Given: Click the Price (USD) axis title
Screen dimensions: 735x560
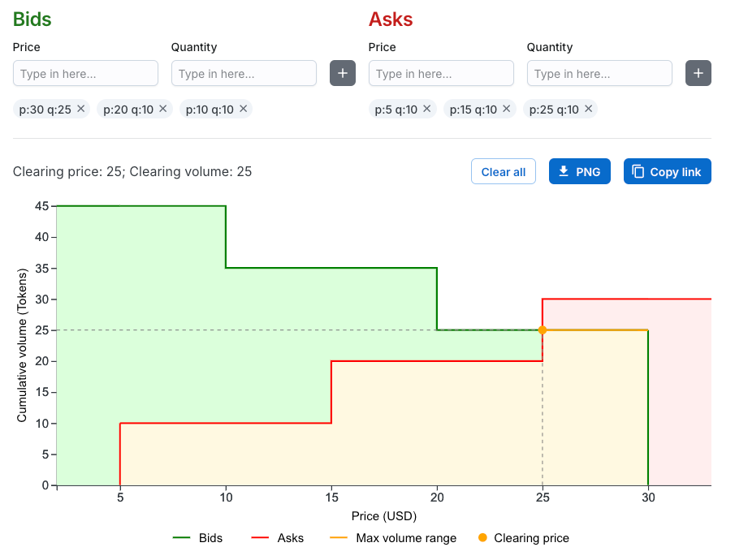Looking at the screenshot, I should point(384,516).
